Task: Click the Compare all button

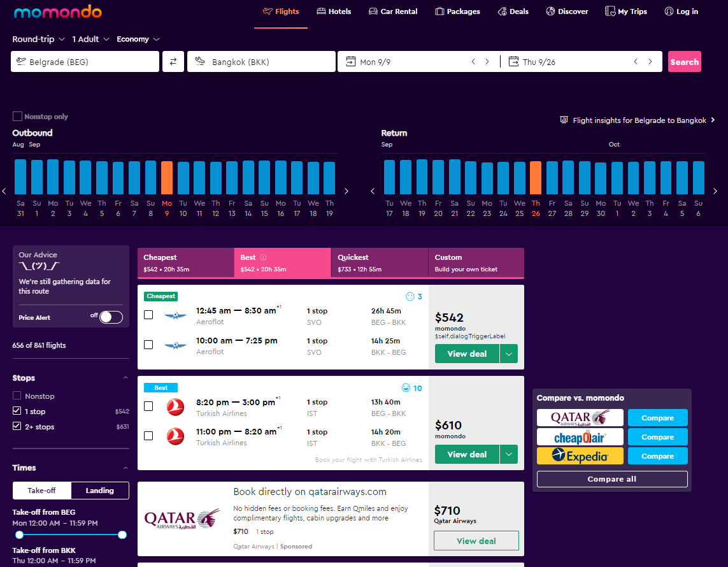Action: (612, 479)
